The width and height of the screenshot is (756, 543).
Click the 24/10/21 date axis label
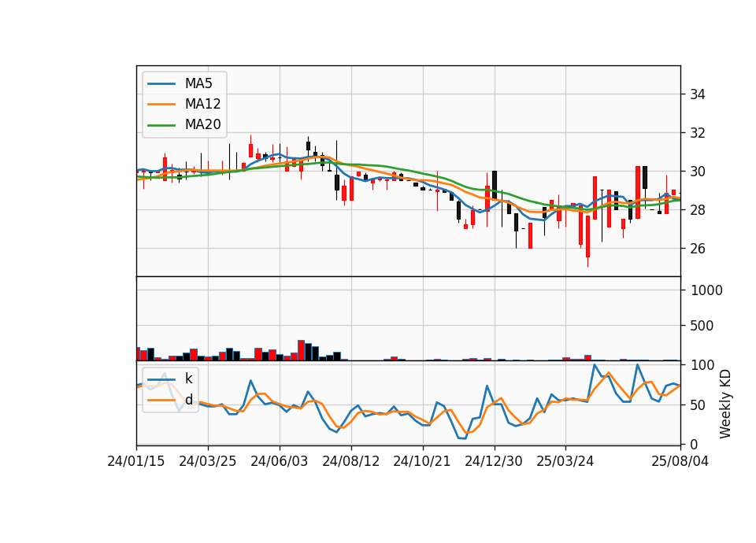422,461
